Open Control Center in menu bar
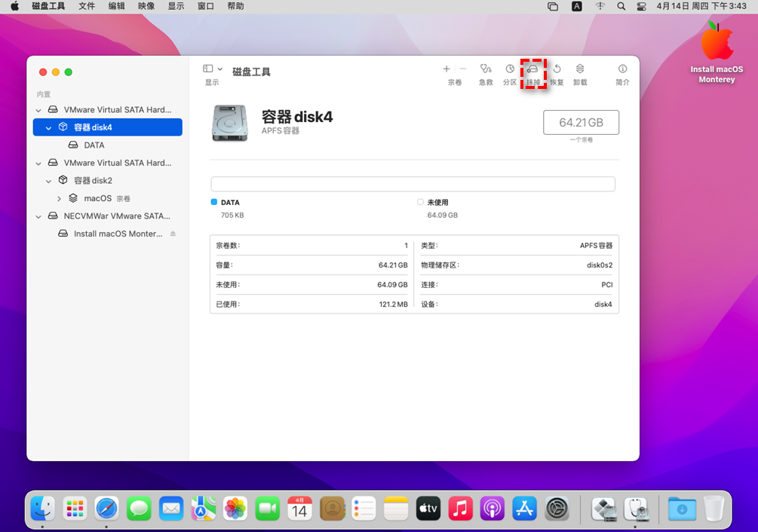Image resolution: width=758 pixels, height=532 pixels. (x=642, y=6)
